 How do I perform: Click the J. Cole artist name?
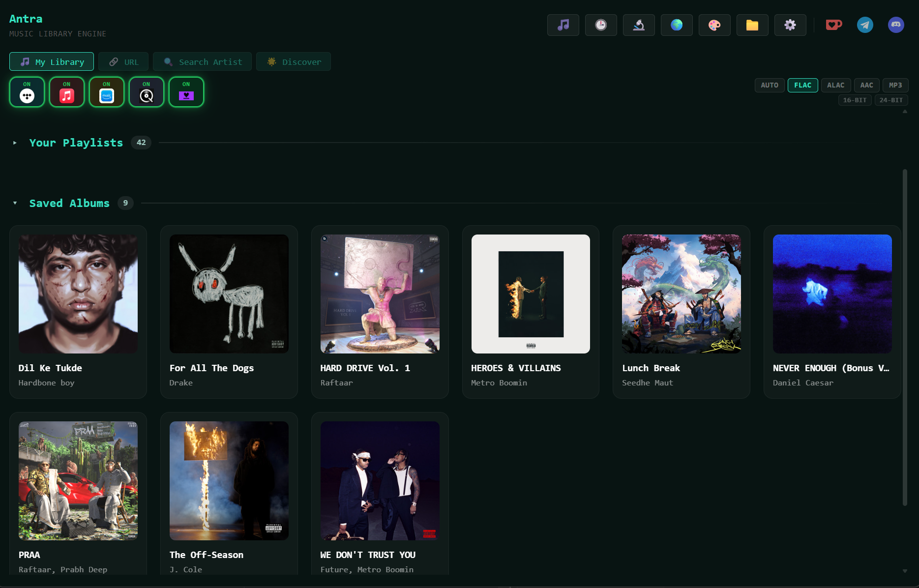(186, 570)
